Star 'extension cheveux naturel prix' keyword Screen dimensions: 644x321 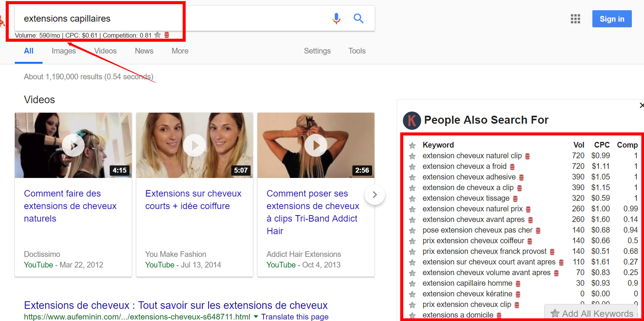[412, 209]
